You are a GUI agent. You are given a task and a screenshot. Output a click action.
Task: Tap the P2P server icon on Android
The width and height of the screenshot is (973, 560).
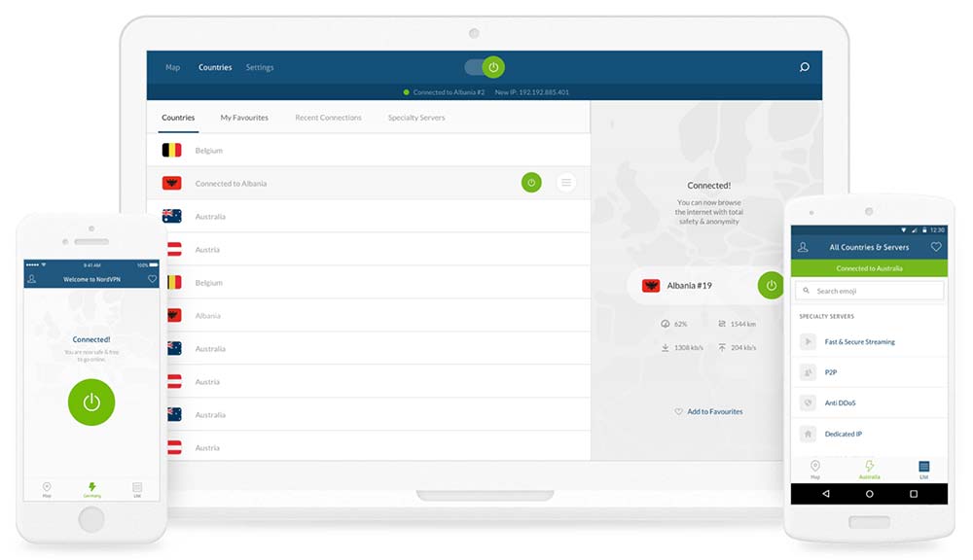(x=808, y=372)
